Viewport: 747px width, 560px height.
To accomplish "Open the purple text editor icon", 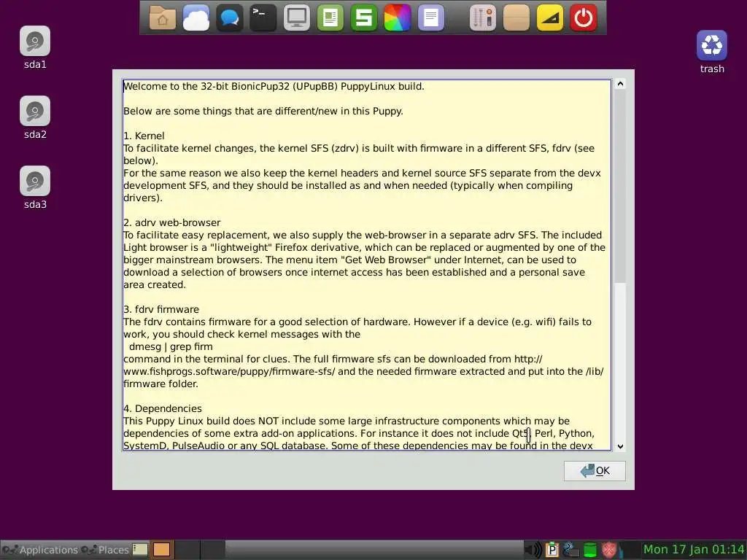I will (431, 18).
